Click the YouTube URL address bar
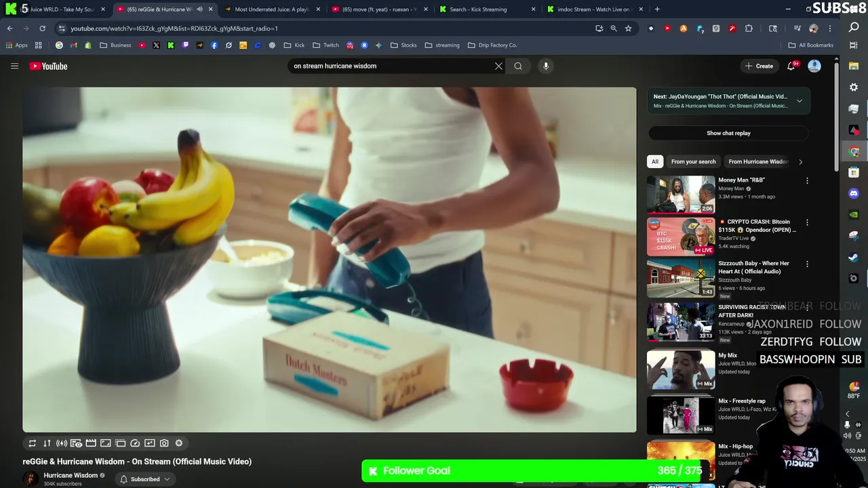The width and height of the screenshot is (868, 488). (x=325, y=28)
